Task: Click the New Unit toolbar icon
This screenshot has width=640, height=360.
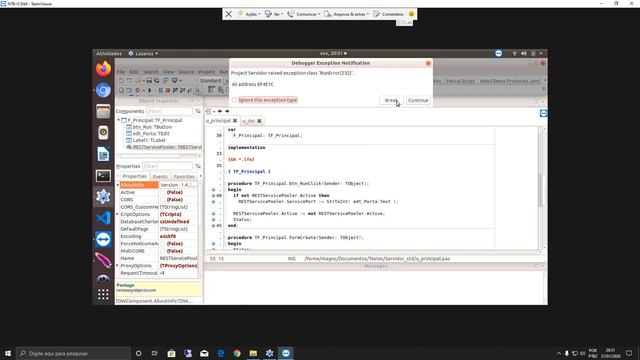Action: (121, 80)
